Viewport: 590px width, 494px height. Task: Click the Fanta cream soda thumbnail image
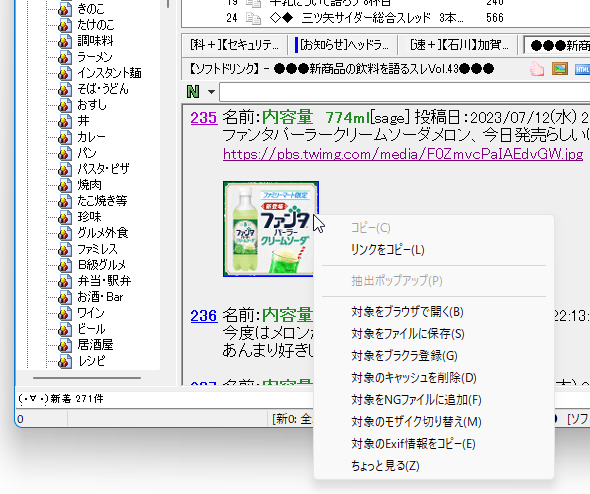click(x=271, y=229)
